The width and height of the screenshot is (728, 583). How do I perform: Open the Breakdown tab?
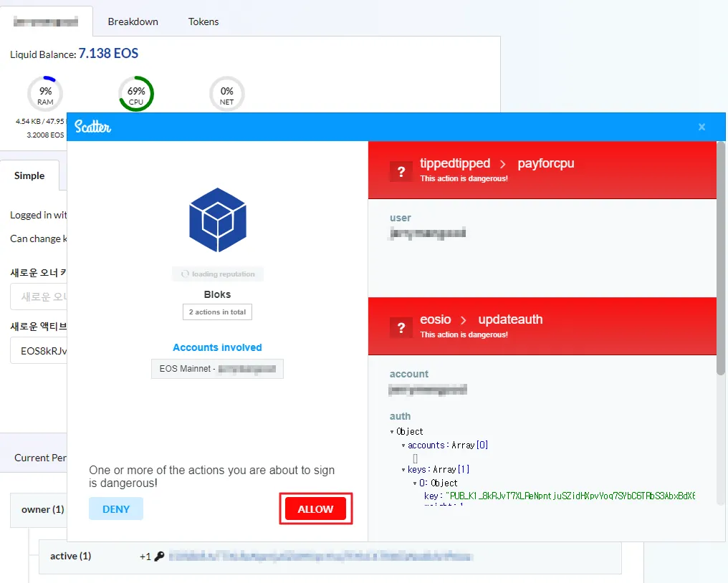133,21
